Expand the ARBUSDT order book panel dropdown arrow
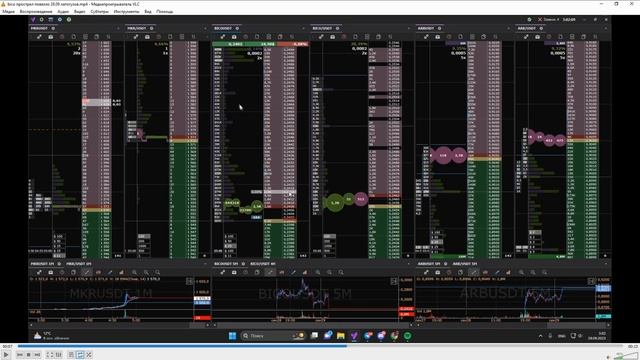Screen dimensions: 640x360 point(509,28)
